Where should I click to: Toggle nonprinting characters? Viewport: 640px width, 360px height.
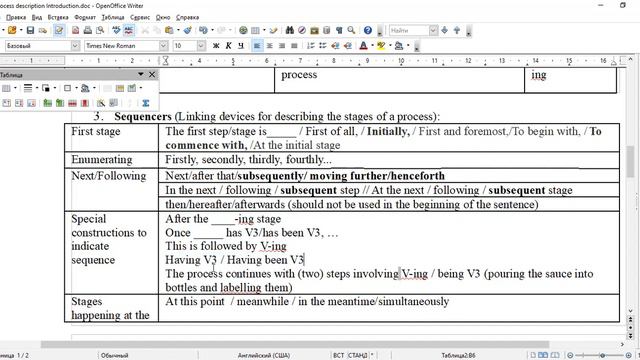pos(339,30)
